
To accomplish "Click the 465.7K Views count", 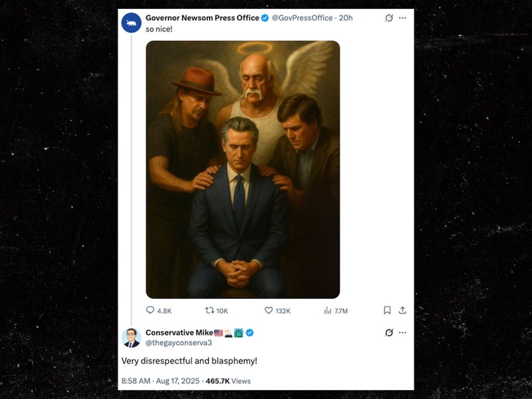I will click(228, 381).
